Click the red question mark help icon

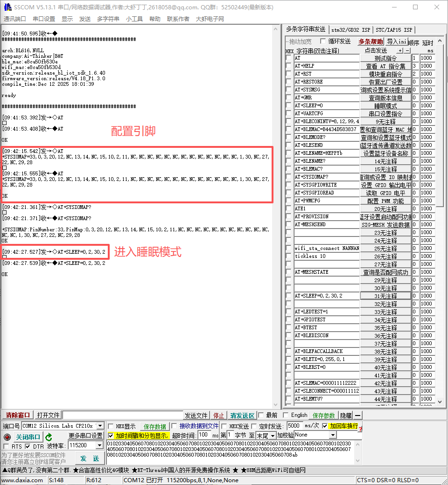click(360, 429)
